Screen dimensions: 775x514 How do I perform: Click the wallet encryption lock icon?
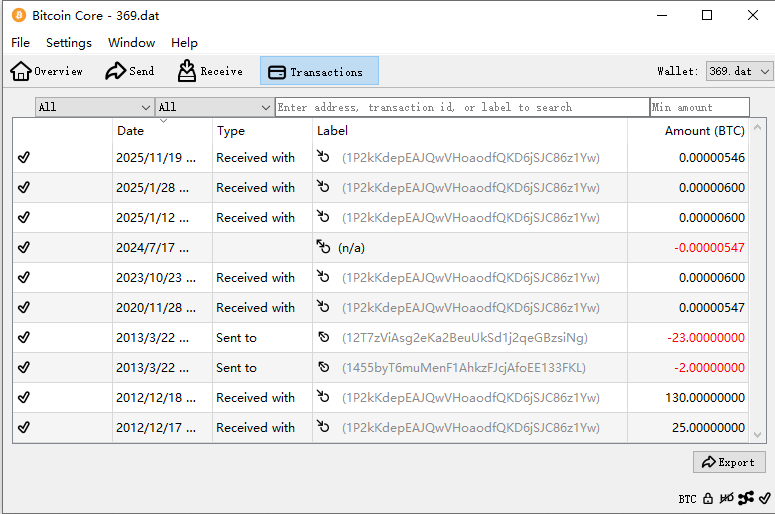point(708,498)
